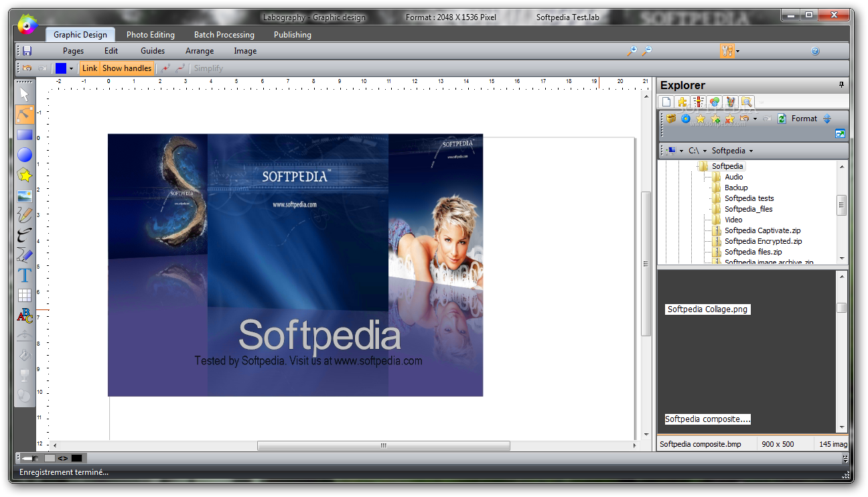The height and width of the screenshot is (497, 868).
Task: Toggle the Link option
Action: tap(90, 68)
